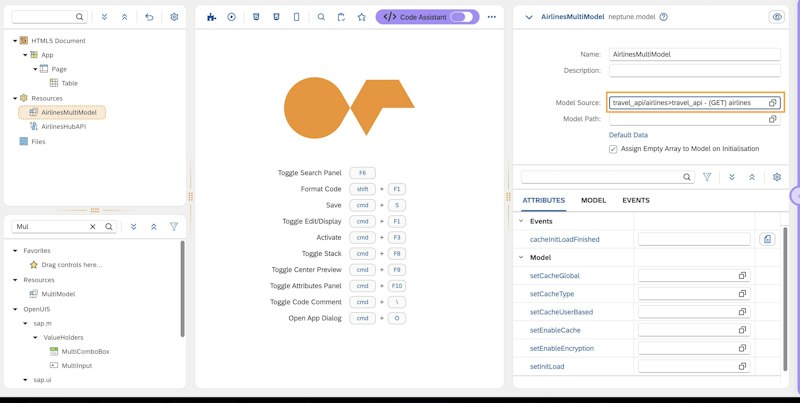Screen dimensions: 800x403
Task: Collapse the Favorites group
Action: 15,250
